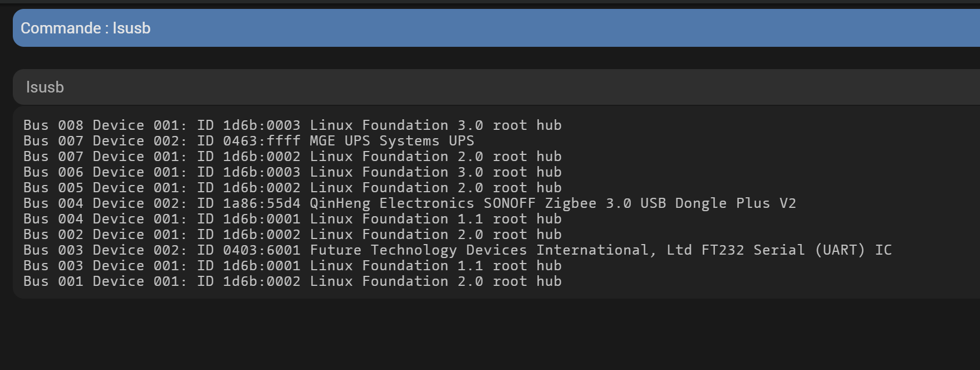The image size is (980, 370).
Task: Select the SONOFF Zigbee 3.0 USB Dongle line
Action: 410,203
